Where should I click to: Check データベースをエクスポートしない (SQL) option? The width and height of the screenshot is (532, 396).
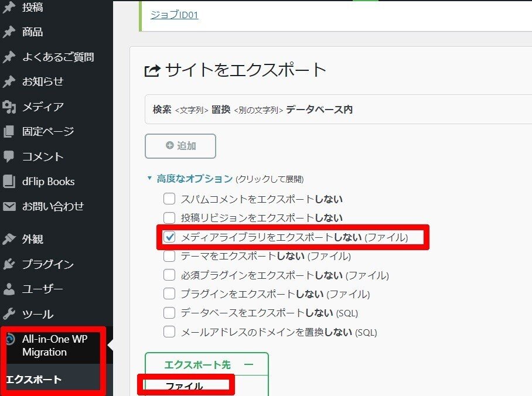pos(169,312)
